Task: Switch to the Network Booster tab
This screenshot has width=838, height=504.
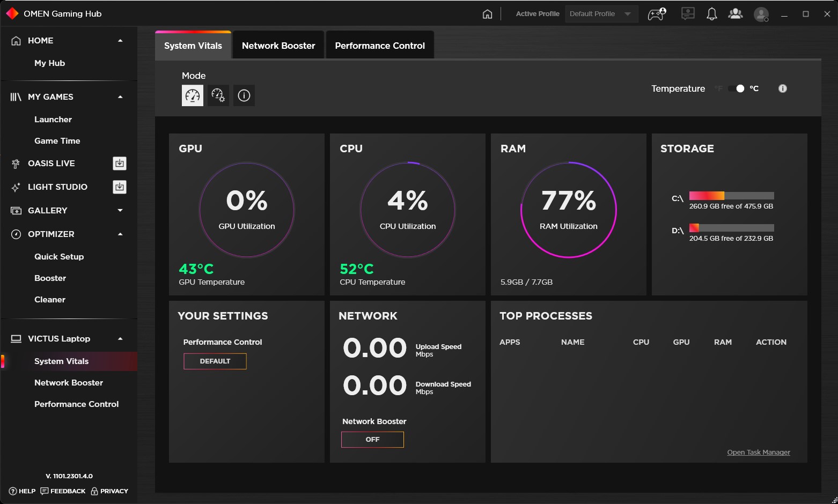Action: point(278,46)
